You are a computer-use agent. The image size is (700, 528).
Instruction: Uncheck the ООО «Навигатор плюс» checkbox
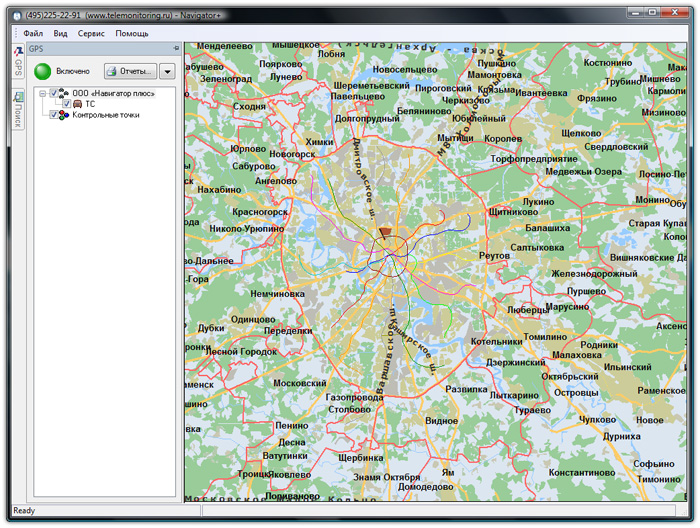[x=54, y=93]
